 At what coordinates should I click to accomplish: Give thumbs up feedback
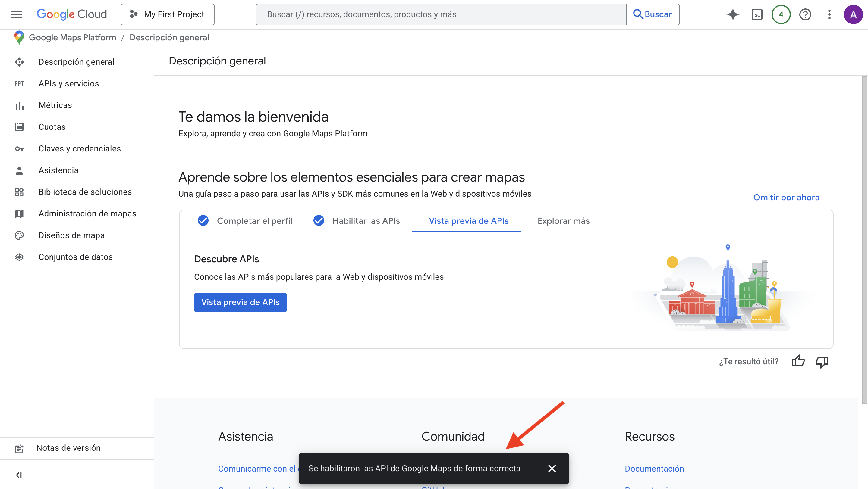pos(798,361)
